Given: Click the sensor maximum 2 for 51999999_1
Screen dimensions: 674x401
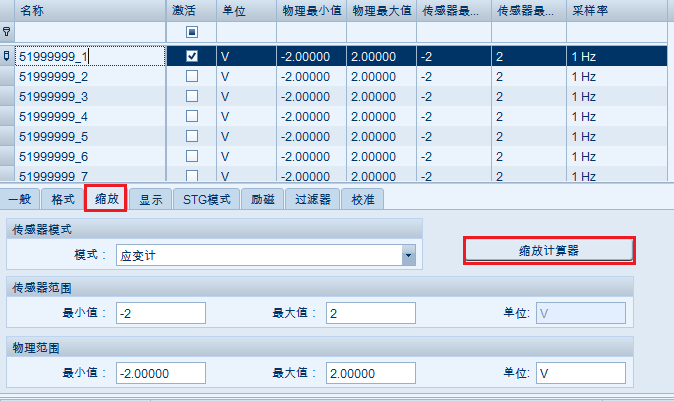Looking at the screenshot, I should (x=529, y=56).
